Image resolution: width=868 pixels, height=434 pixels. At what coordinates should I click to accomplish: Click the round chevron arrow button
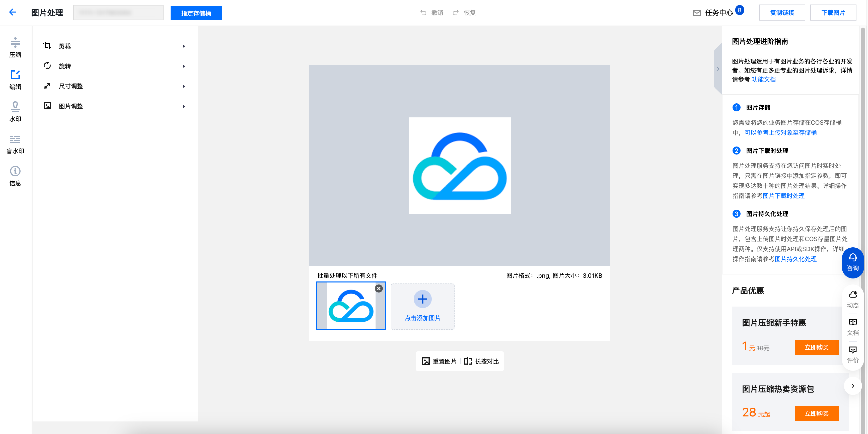(x=853, y=386)
